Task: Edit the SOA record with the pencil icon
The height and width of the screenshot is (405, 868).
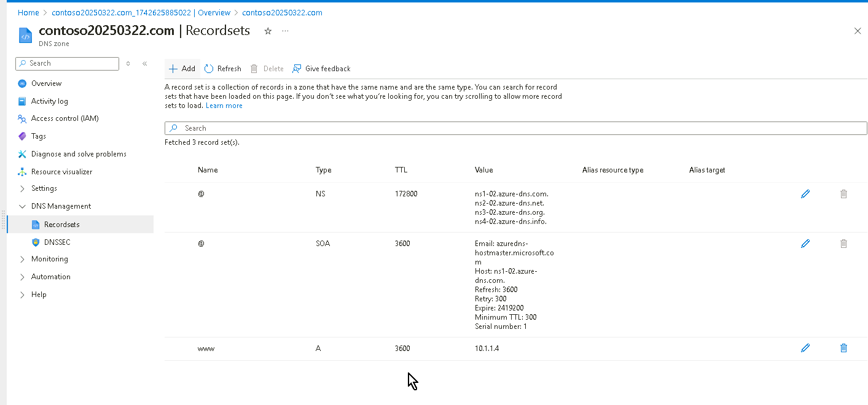Action: click(x=805, y=244)
